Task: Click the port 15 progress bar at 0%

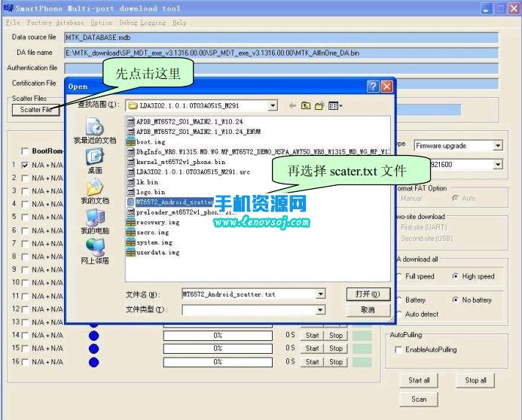Action: [x=218, y=348]
